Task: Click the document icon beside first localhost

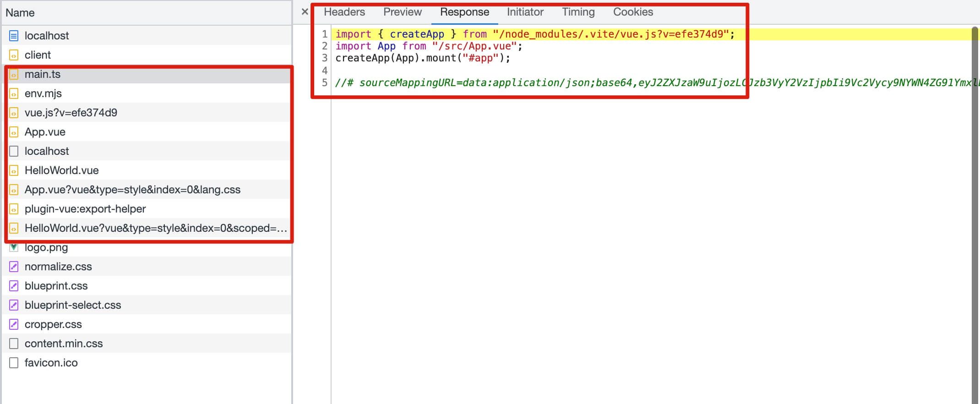Action: tap(14, 36)
